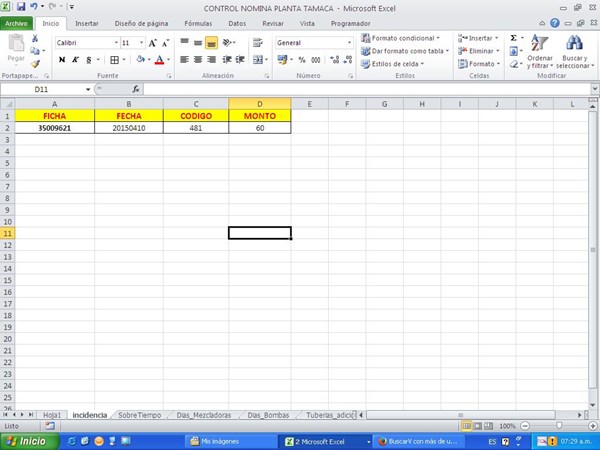The height and width of the screenshot is (450, 600).
Task: Click the decrease decimal icon
Action: click(348, 60)
